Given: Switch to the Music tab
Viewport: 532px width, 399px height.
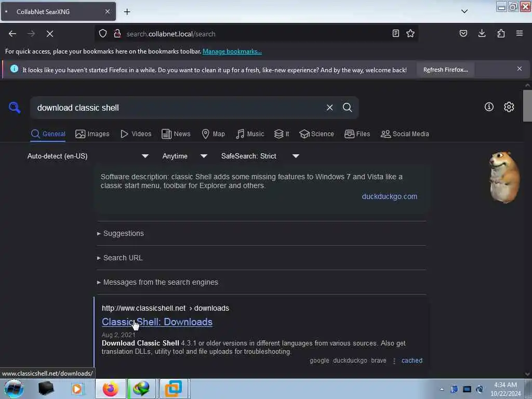Looking at the screenshot, I should click(x=250, y=134).
